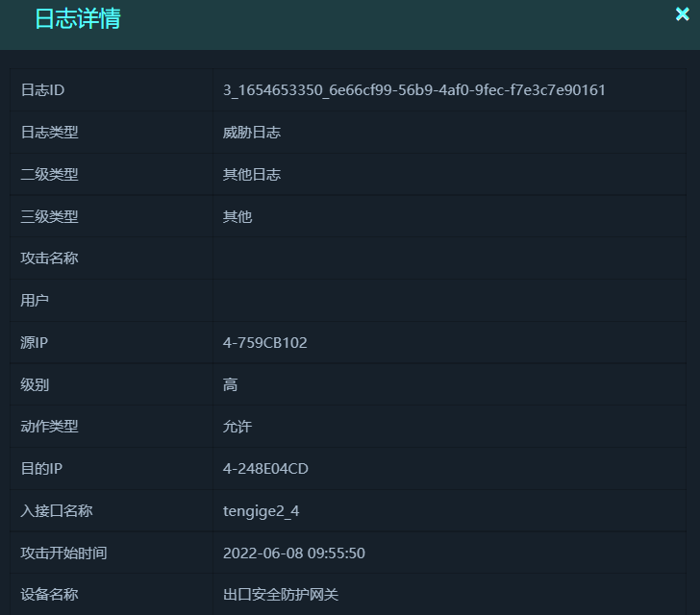Click the 出口安全防护网关 device name value
Image resolution: width=700 pixels, height=615 pixels.
coord(281,595)
